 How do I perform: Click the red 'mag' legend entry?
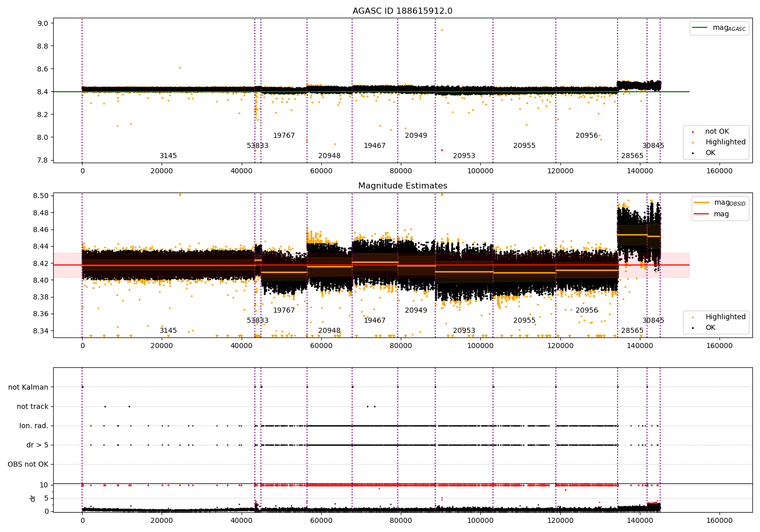pyautogui.click(x=711, y=214)
